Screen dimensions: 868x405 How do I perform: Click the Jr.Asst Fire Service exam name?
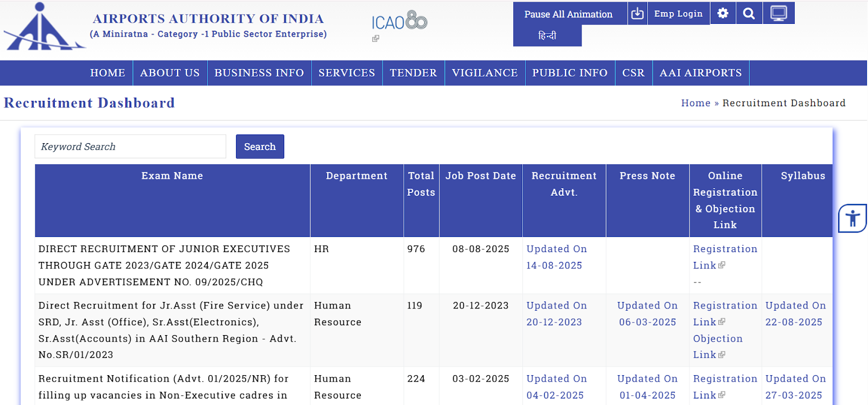171,330
